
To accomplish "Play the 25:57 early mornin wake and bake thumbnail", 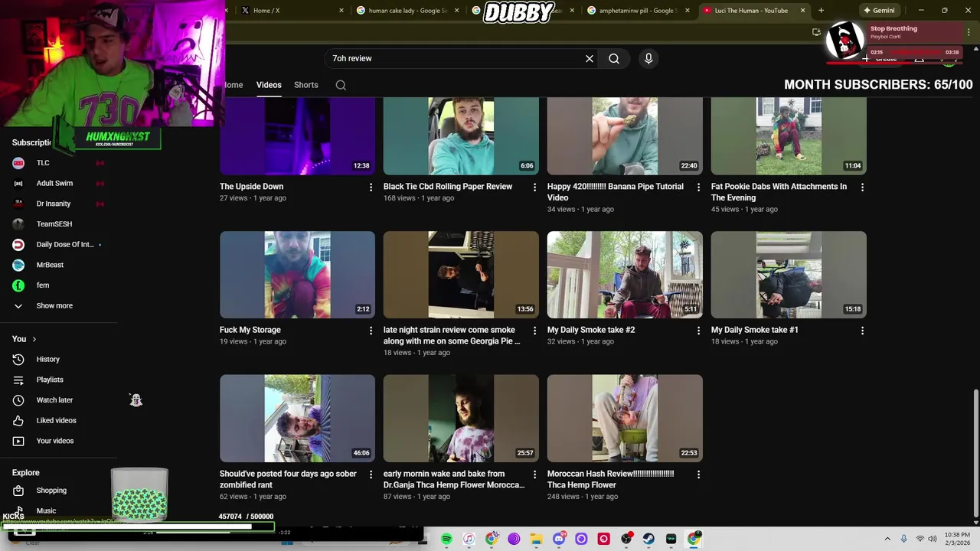I will (461, 418).
